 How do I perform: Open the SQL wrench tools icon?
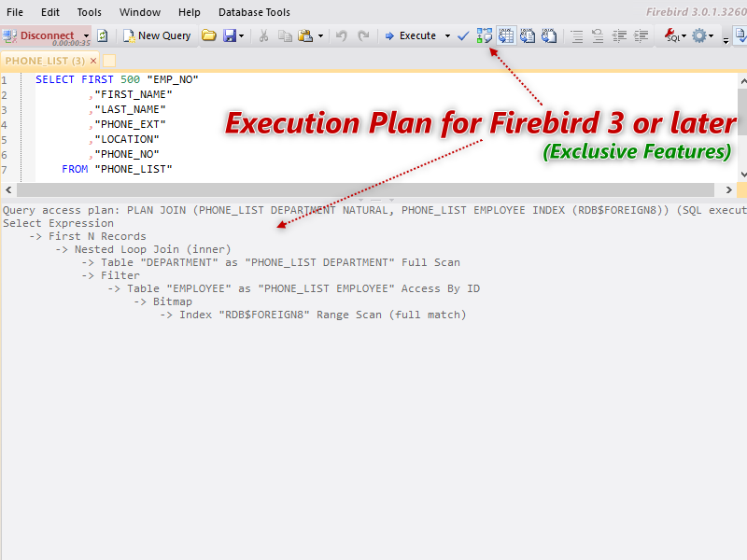672,35
